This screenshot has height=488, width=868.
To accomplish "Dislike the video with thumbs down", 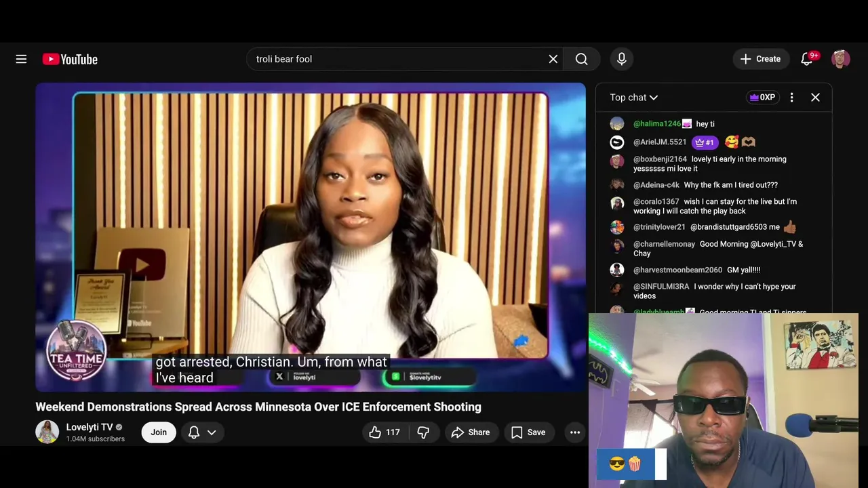I will point(423,432).
